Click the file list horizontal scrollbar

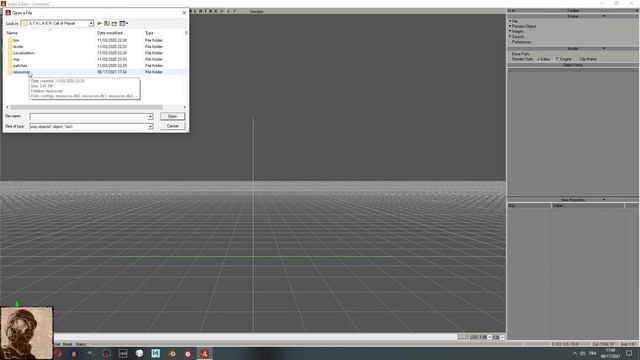(86, 107)
